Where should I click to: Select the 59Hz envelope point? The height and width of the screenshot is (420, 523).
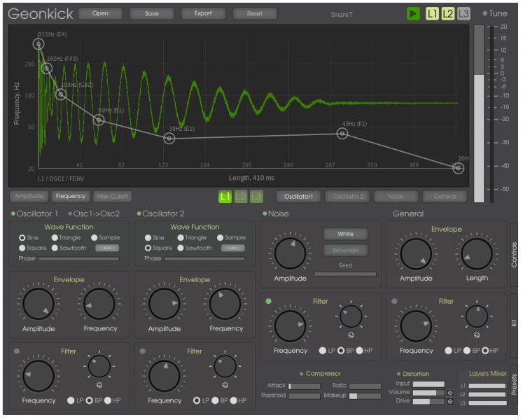(x=99, y=120)
